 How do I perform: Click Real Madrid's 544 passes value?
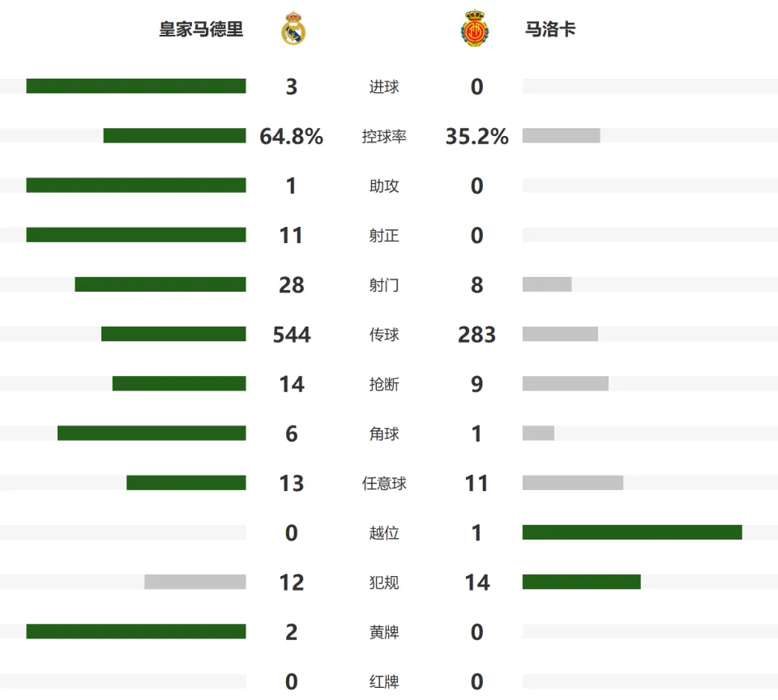(x=292, y=335)
